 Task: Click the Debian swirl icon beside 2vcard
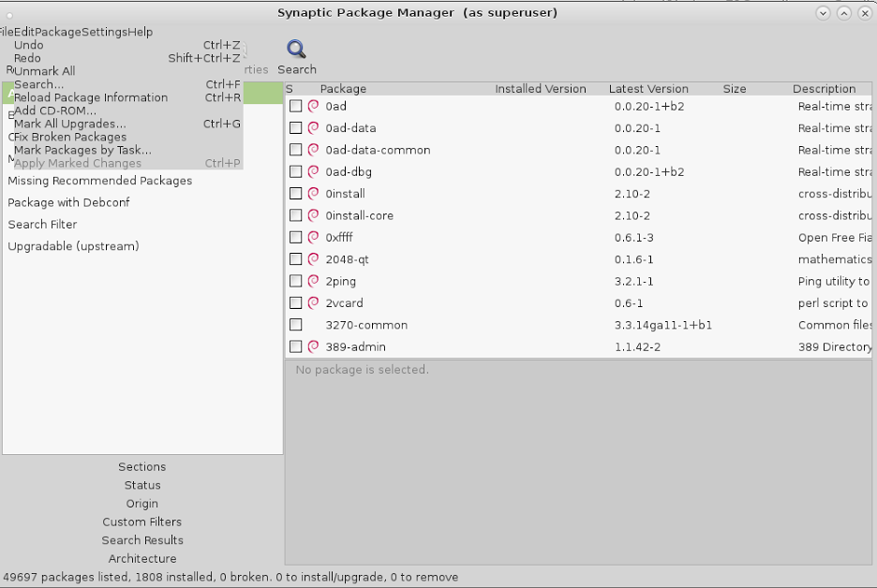[313, 302]
